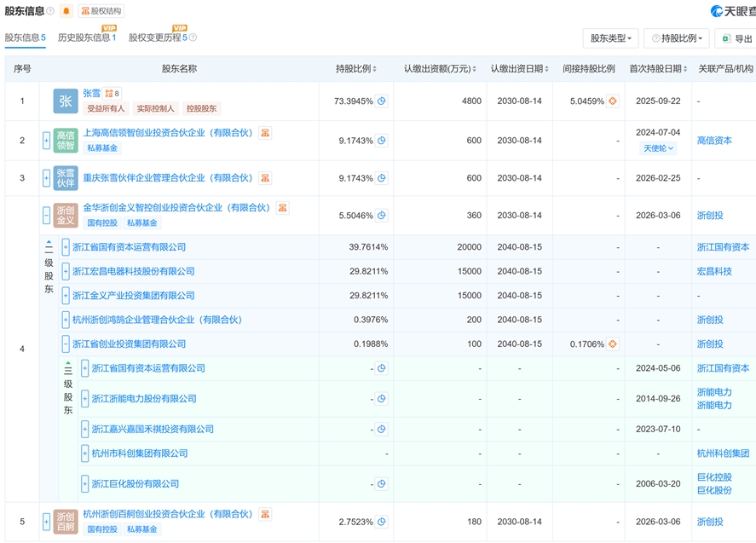Open the 持股比例 filter dropdown

tap(676, 38)
